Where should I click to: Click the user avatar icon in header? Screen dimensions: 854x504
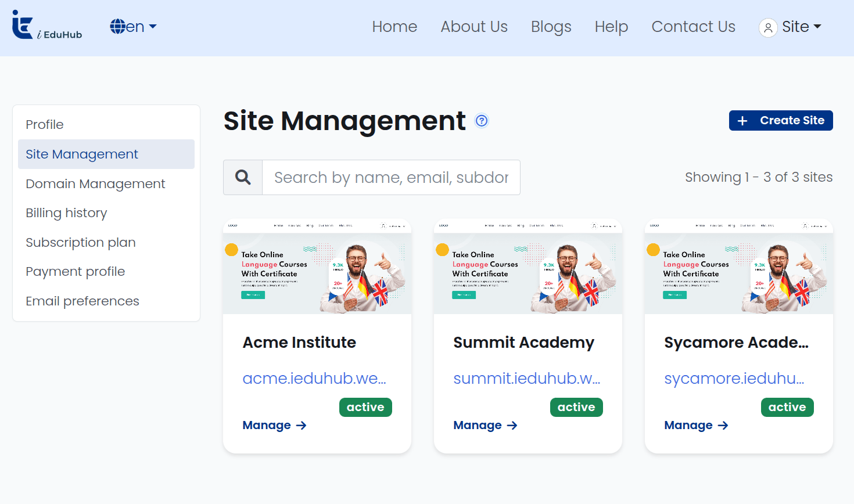click(x=768, y=27)
